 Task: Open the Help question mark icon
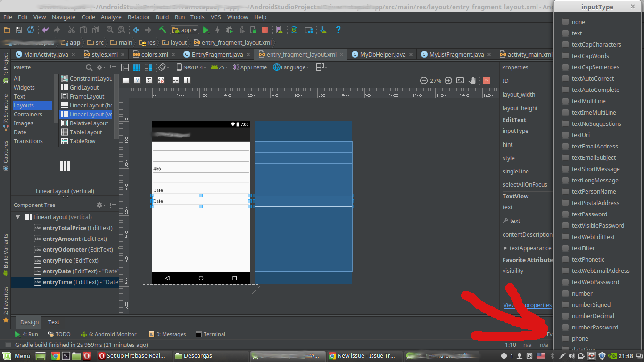338,30
